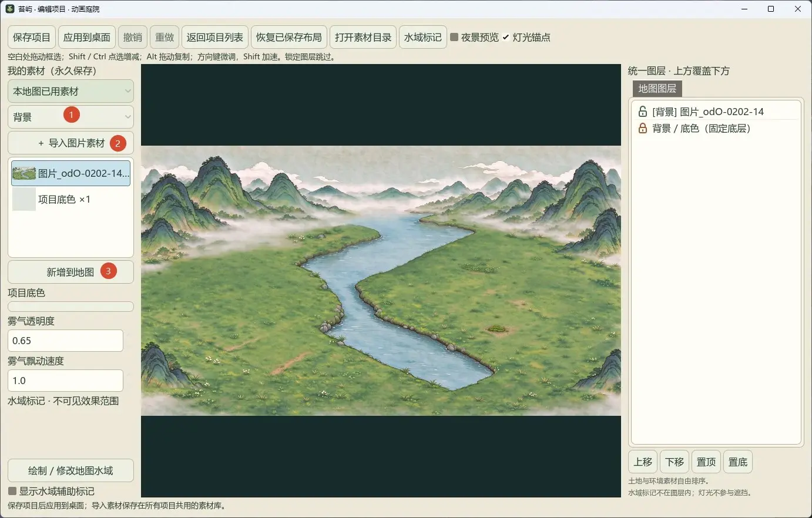Click 统一图层 · 上方覆盖下方 heading
Screen dimensions: 812x518
point(679,70)
